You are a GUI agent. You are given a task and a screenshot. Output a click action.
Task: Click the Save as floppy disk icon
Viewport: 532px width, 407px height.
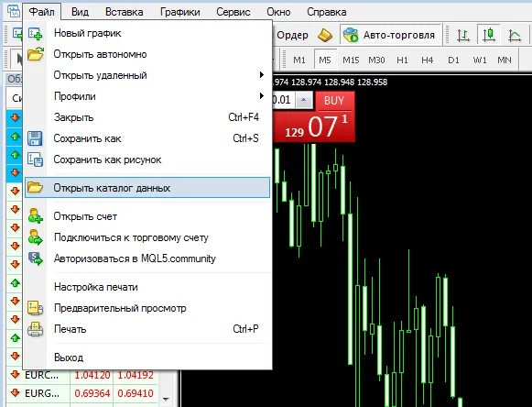[35, 138]
